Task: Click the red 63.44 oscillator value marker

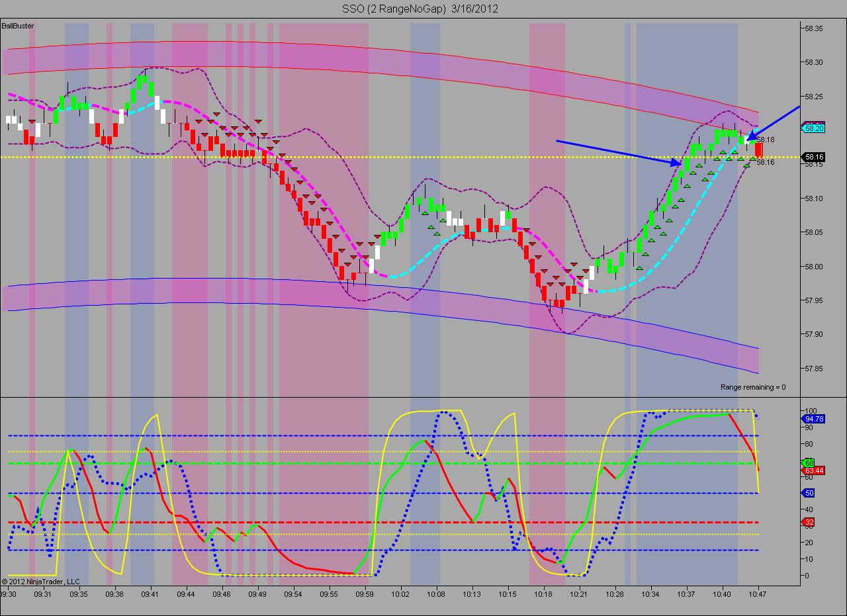Action: click(813, 470)
